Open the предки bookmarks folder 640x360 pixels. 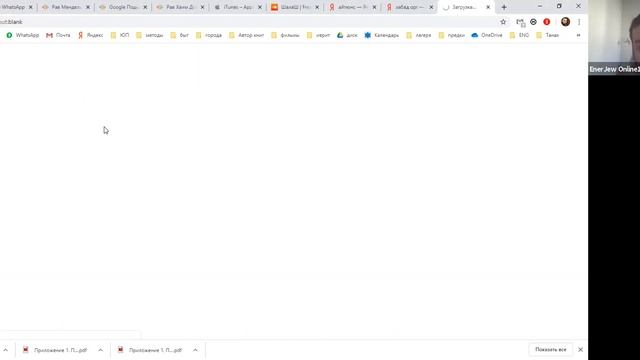click(451, 36)
